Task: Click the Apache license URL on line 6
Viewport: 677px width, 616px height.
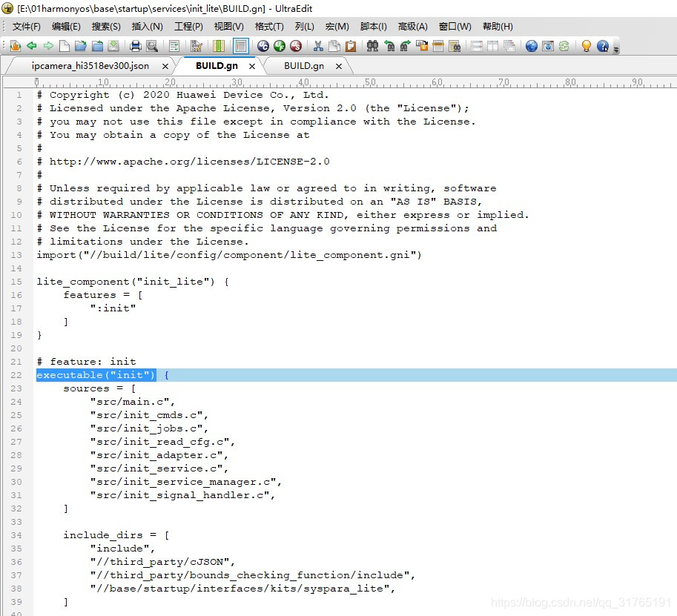Action: pyautogui.click(x=190, y=162)
